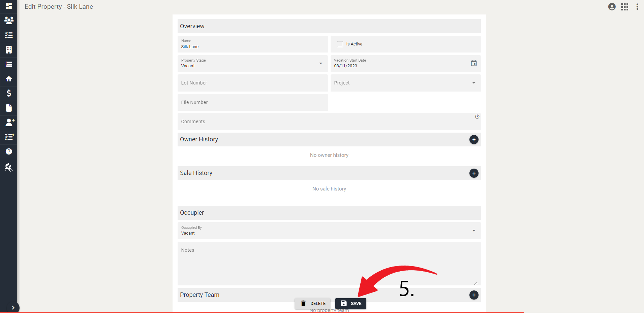Click the Add Contact icon in sidebar
The width and height of the screenshot is (644, 313).
(x=9, y=123)
